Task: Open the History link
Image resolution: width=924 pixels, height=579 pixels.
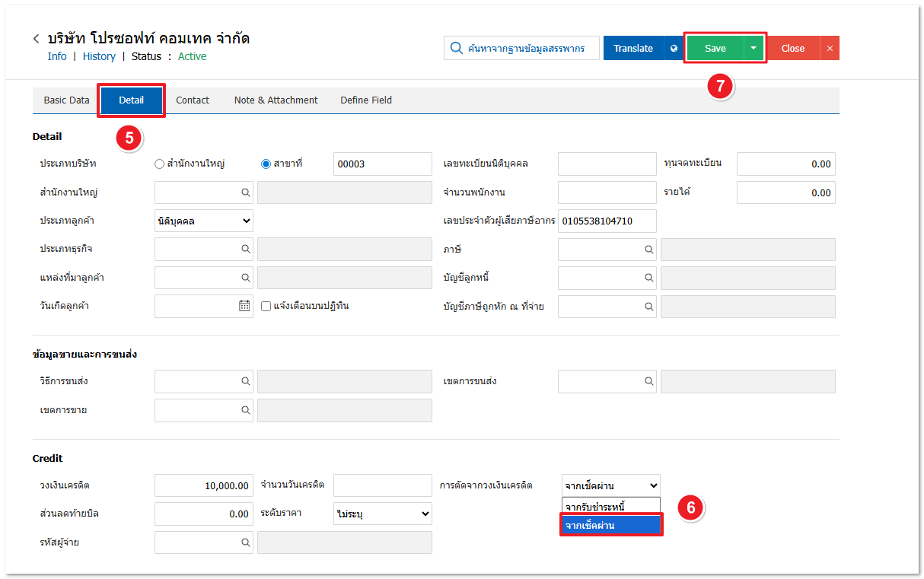Action: coord(99,56)
